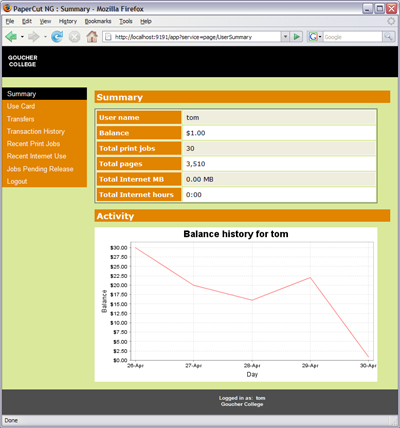The width and height of the screenshot is (400, 428).
Task: Click the green Back arrow button
Action: 11,36
